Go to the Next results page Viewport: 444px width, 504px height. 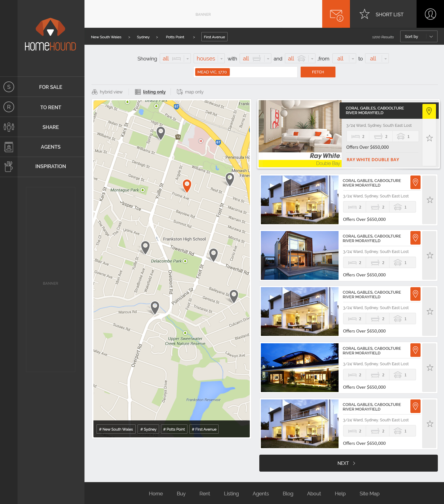(x=348, y=463)
